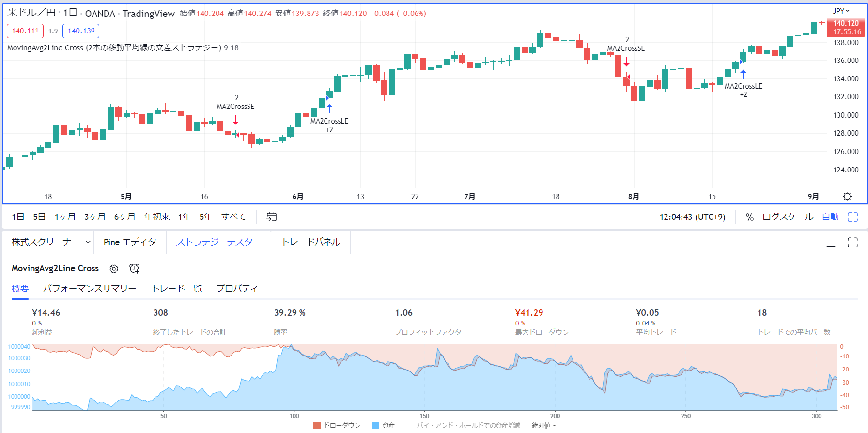Toggle fullscreen chart icon near 自動

point(853,217)
